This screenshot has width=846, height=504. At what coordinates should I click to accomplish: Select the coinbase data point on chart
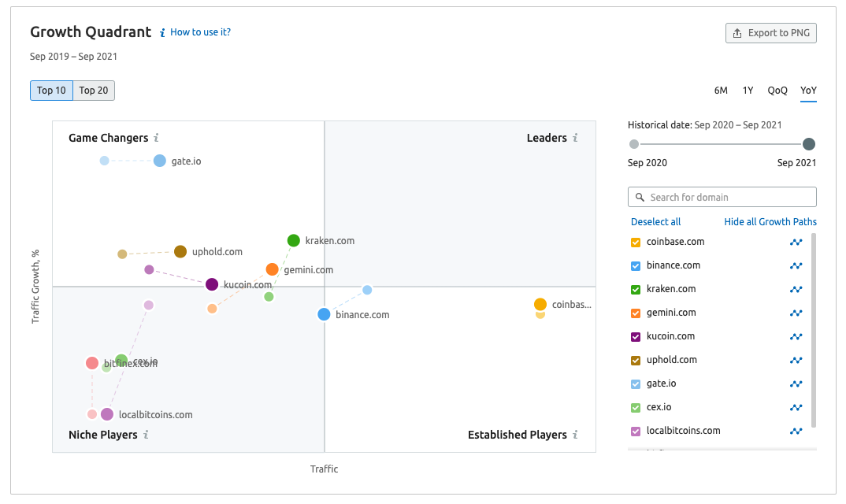pyautogui.click(x=540, y=304)
